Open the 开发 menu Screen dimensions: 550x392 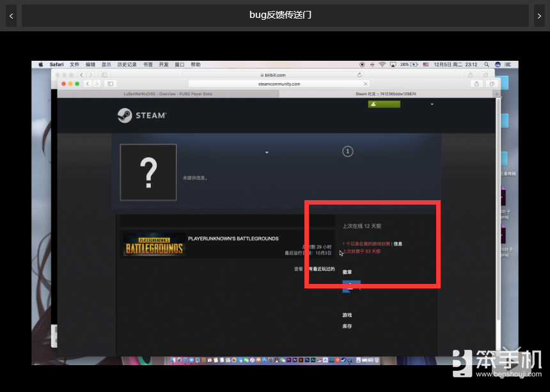(164, 65)
